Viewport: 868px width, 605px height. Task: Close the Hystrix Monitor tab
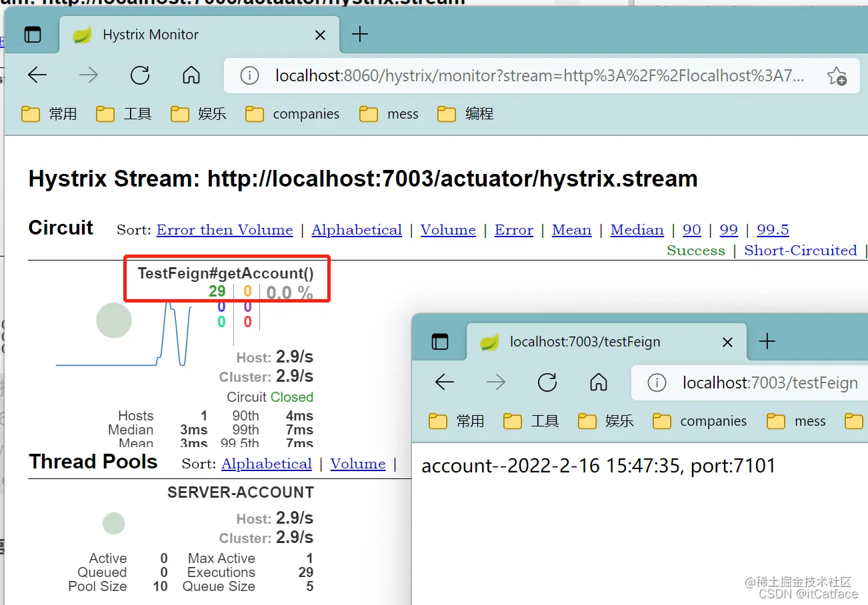(320, 35)
